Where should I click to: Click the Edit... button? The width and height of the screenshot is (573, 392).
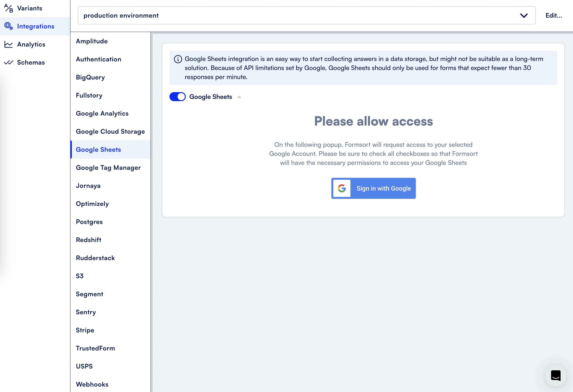554,15
